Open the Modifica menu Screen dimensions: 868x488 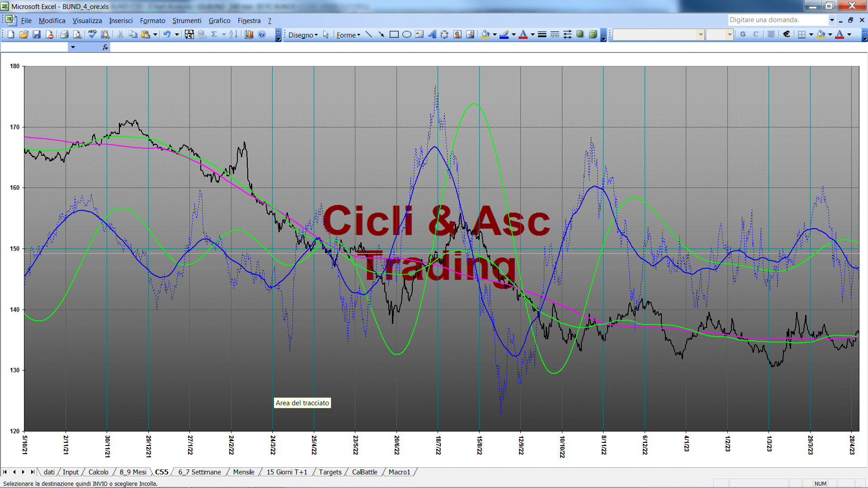pyautogui.click(x=52, y=20)
